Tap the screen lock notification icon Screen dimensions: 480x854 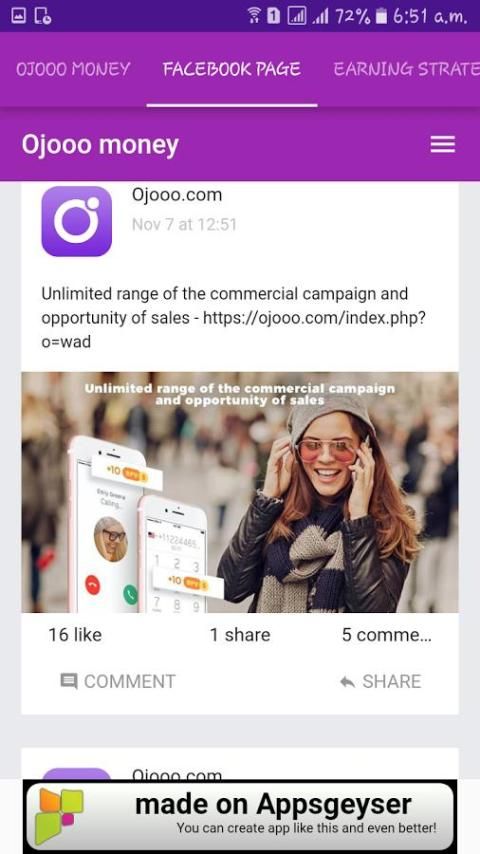(42, 16)
